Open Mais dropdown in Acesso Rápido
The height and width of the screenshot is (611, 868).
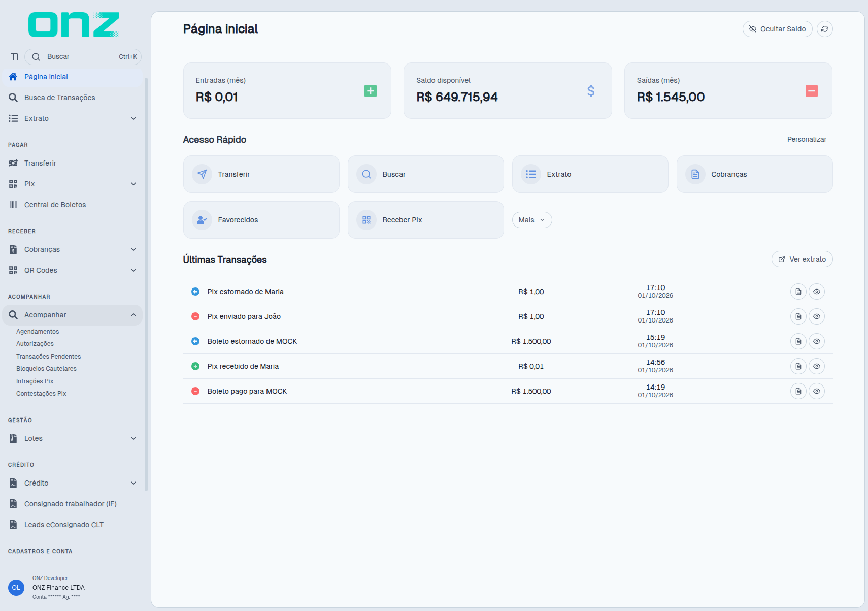click(532, 220)
